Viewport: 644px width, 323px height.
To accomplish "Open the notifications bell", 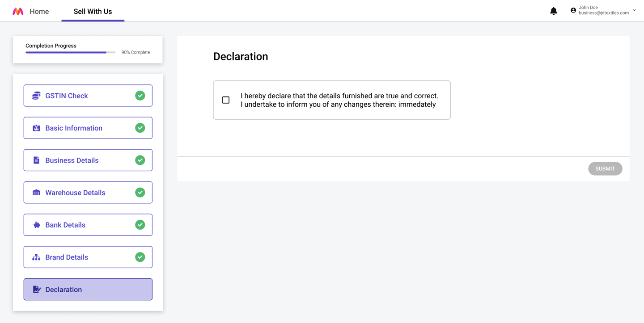I will click(x=554, y=11).
